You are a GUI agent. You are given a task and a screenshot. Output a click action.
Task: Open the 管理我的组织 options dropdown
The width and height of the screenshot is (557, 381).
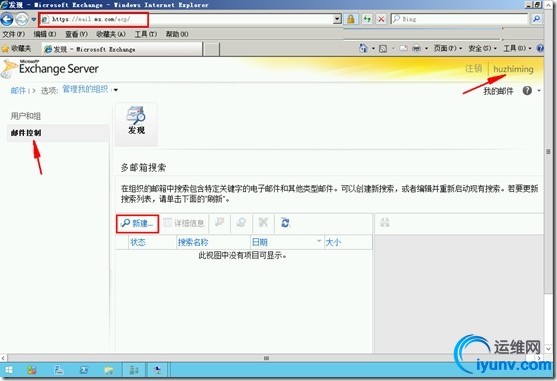coord(90,89)
